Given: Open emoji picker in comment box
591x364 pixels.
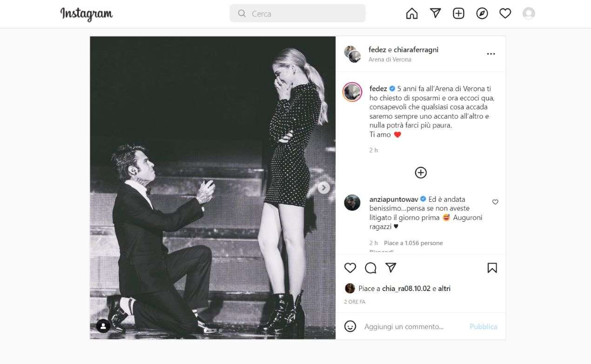Looking at the screenshot, I should 350,326.
